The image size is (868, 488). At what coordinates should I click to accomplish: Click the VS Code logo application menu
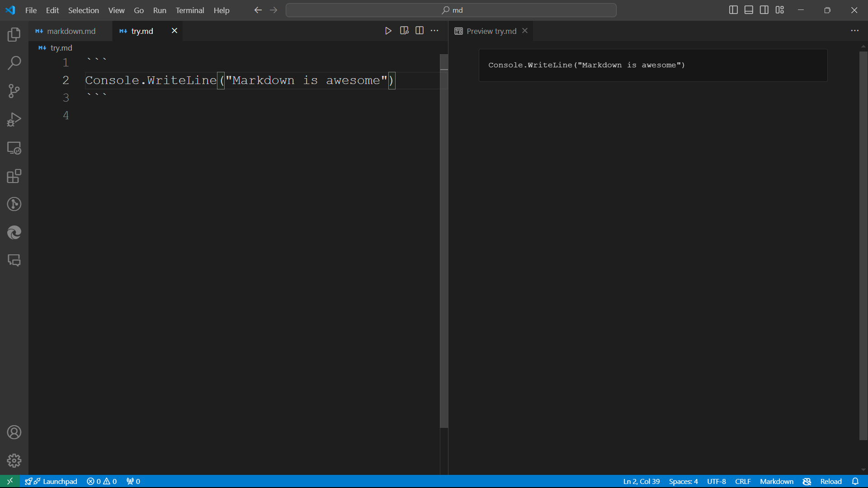click(10, 10)
